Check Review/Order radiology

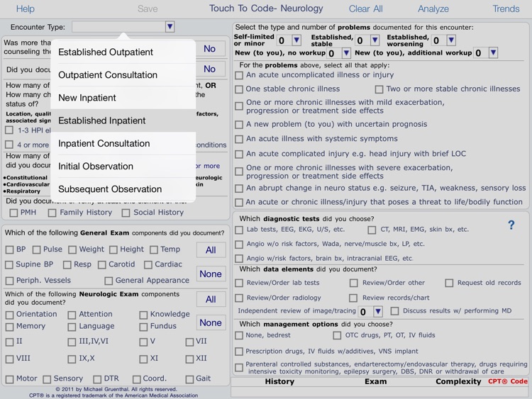(239, 298)
